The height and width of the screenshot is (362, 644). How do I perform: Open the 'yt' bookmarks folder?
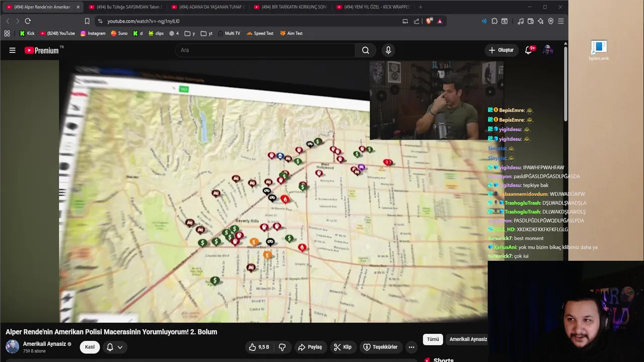(x=206, y=33)
